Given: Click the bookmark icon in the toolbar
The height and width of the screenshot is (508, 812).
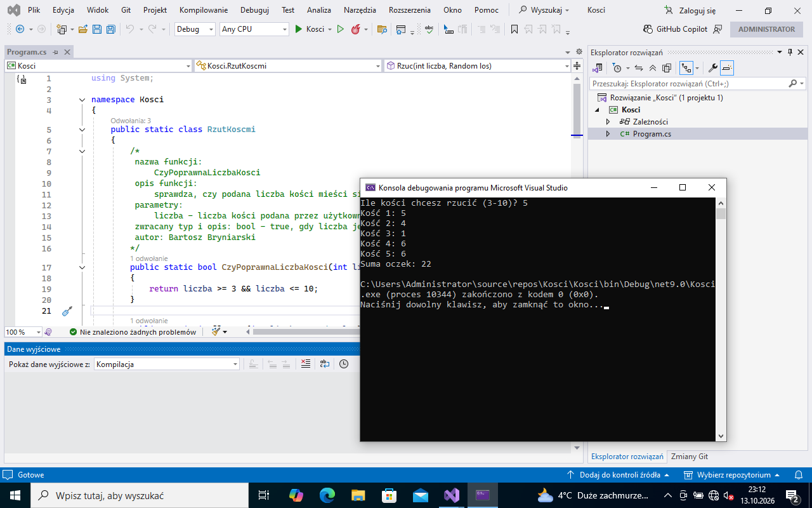Looking at the screenshot, I should click(514, 29).
